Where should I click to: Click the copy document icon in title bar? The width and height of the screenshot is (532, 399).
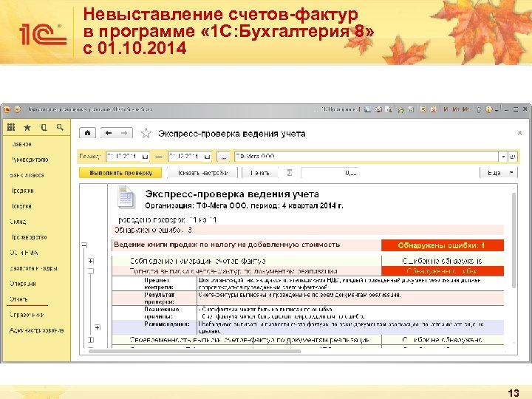pos(411,109)
